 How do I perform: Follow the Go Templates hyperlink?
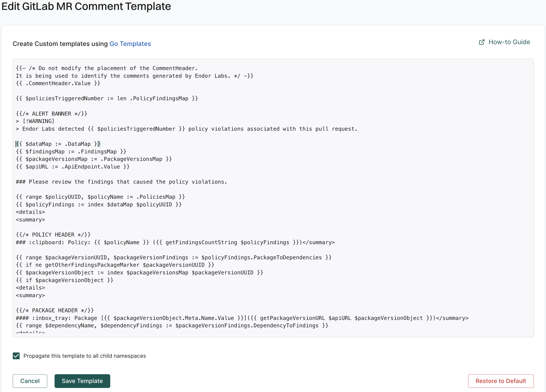point(130,44)
